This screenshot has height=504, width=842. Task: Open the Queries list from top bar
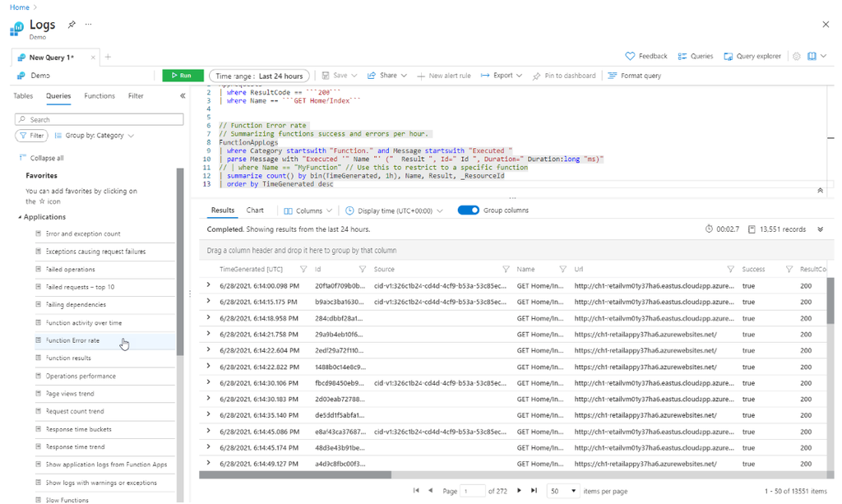click(x=696, y=56)
